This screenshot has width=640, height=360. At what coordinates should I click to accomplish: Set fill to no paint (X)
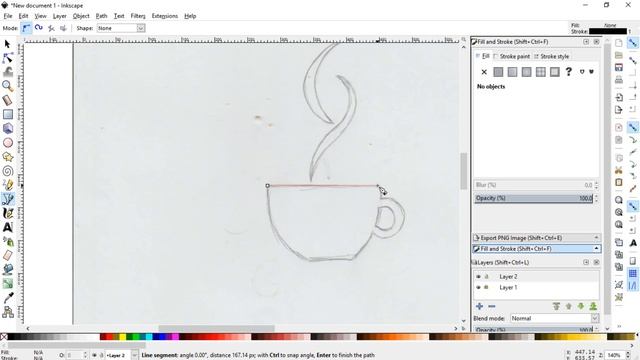(x=484, y=72)
